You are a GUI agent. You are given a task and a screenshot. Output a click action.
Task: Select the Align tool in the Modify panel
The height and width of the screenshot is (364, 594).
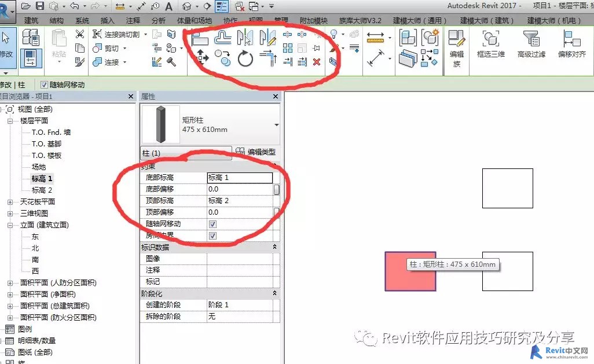pyautogui.click(x=200, y=38)
